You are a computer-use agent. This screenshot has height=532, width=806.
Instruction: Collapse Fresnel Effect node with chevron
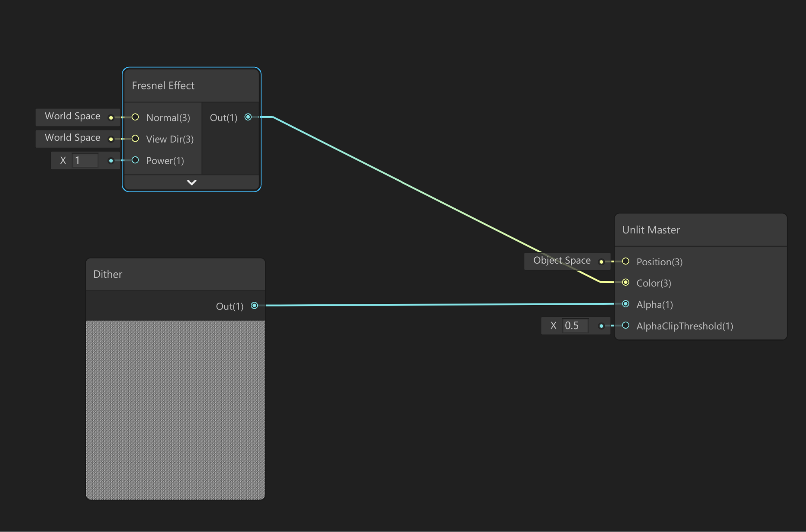coord(192,183)
